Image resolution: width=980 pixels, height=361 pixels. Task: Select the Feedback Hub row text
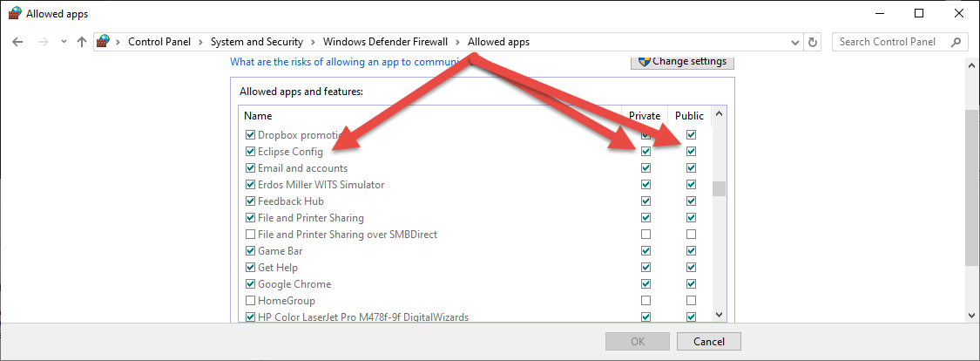point(291,201)
